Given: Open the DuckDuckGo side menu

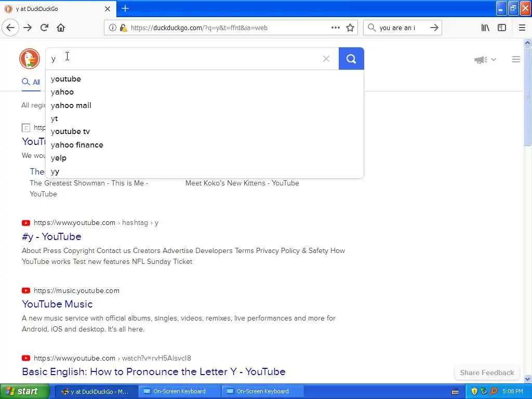Looking at the screenshot, I should coord(516,59).
